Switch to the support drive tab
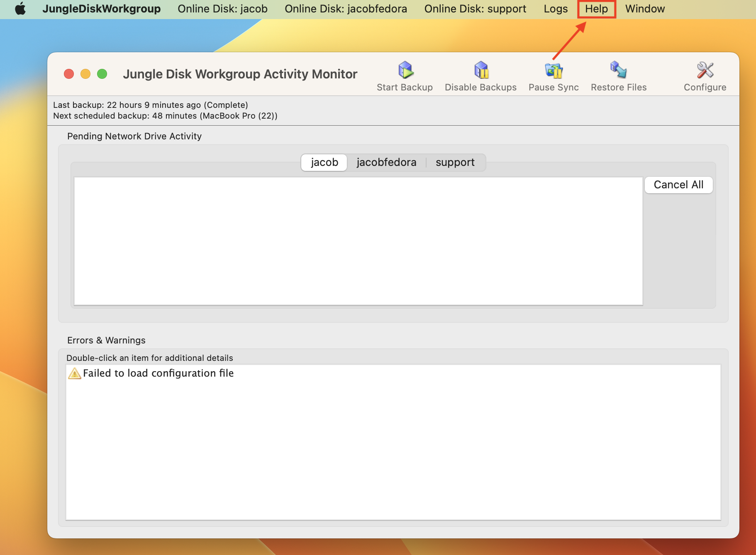 [x=455, y=162]
